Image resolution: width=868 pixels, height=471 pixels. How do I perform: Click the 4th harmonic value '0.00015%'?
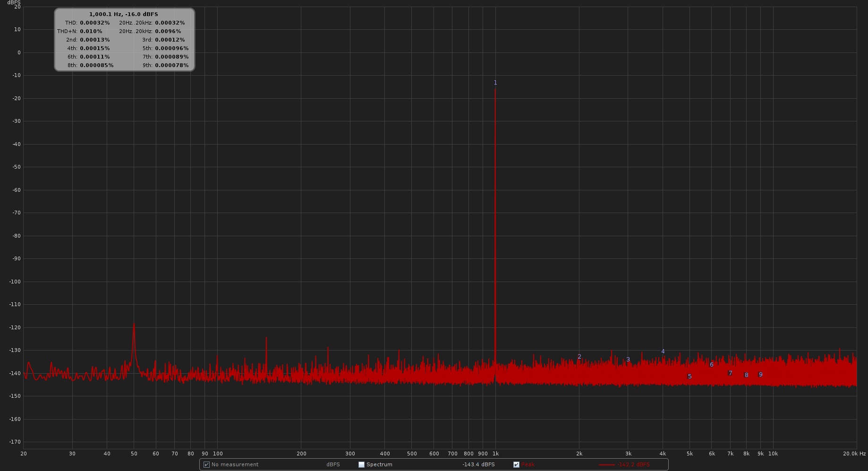coord(95,48)
